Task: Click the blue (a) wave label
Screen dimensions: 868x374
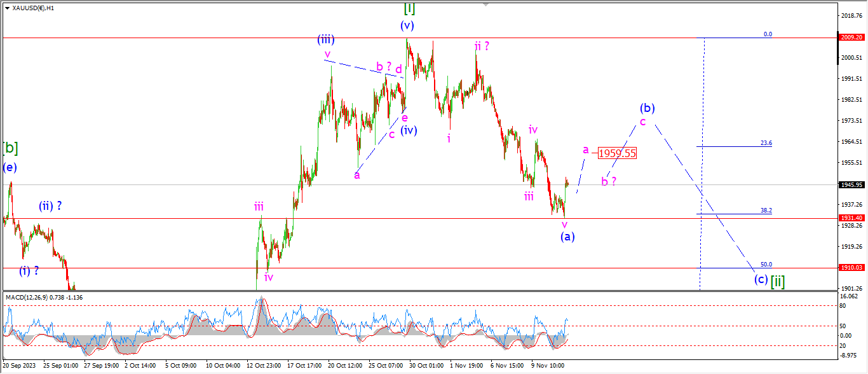Action: tap(567, 237)
